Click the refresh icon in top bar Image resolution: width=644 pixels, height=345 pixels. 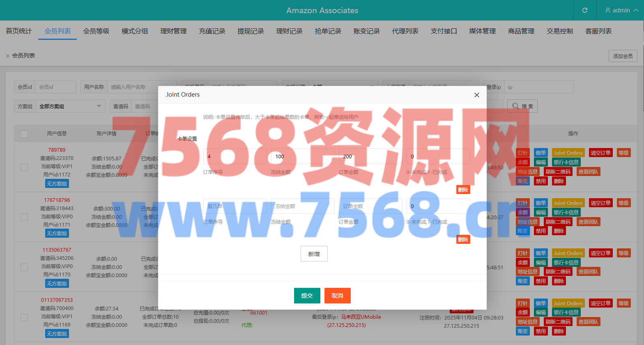[x=585, y=10]
